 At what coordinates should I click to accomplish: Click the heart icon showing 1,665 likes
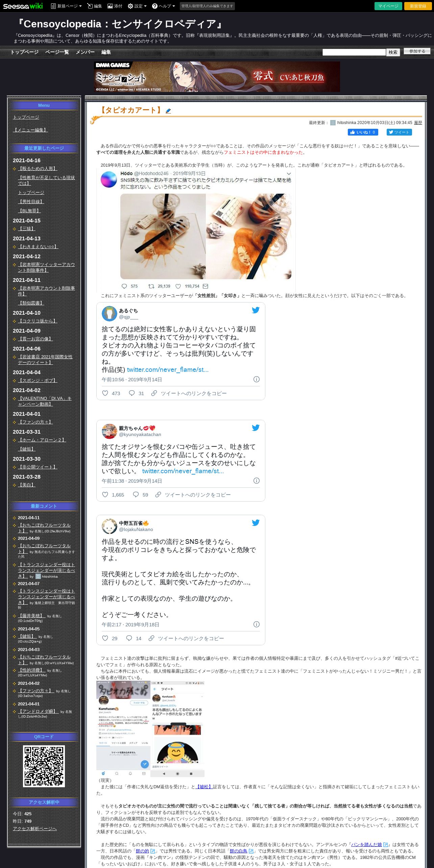[105, 495]
